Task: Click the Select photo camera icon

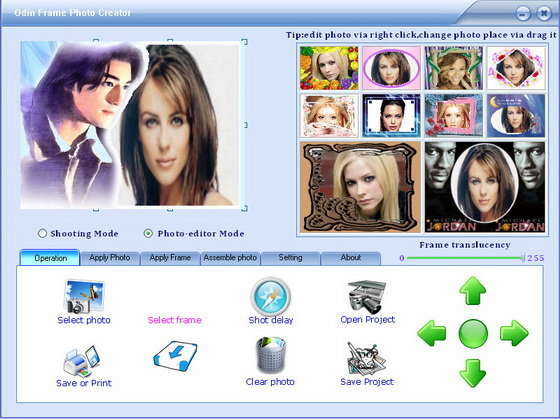Action: tap(84, 297)
